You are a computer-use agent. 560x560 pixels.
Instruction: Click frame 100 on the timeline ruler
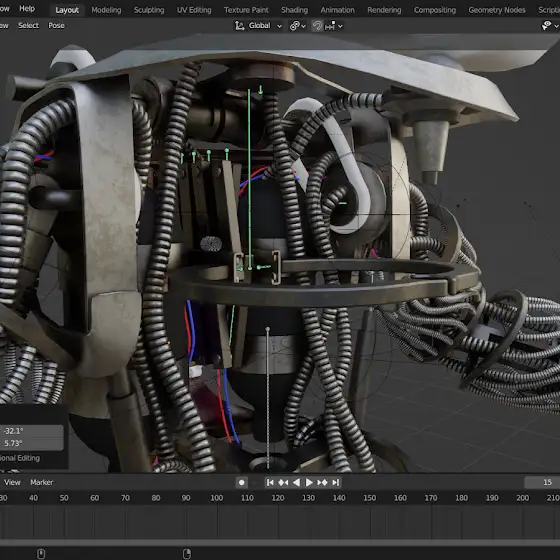[216, 498]
